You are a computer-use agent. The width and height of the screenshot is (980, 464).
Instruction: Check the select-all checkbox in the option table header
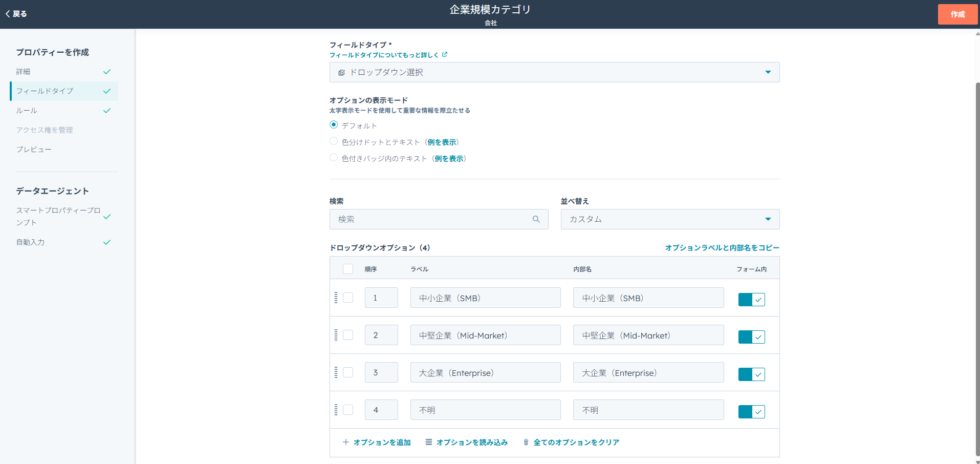coord(348,268)
